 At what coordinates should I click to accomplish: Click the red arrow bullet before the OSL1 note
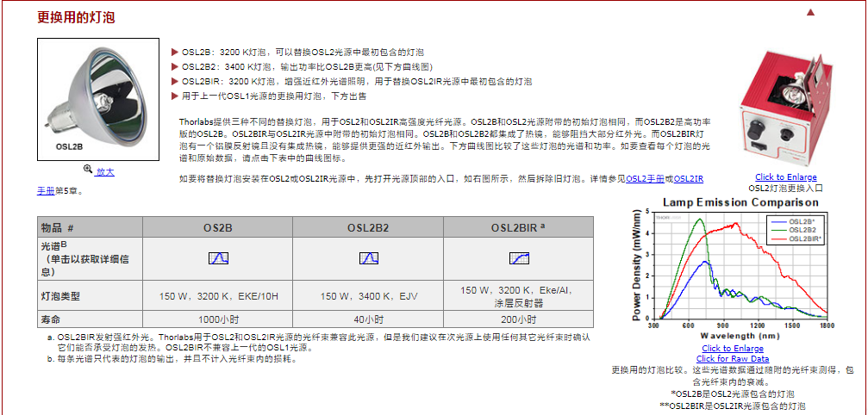[175, 96]
